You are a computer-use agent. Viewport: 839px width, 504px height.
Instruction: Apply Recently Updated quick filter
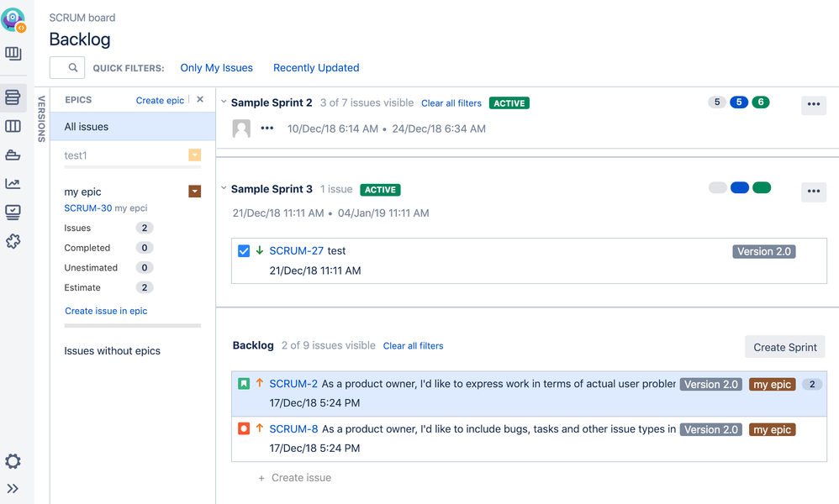(316, 68)
